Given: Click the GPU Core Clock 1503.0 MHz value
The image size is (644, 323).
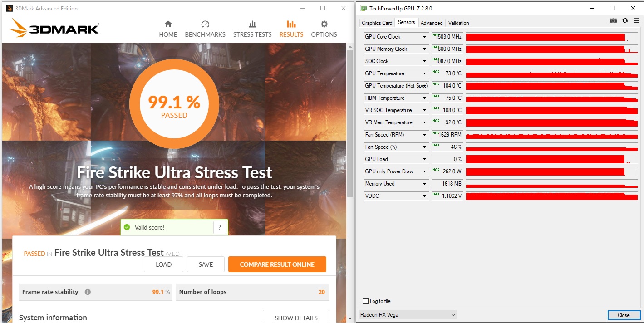Looking at the screenshot, I should (447, 37).
